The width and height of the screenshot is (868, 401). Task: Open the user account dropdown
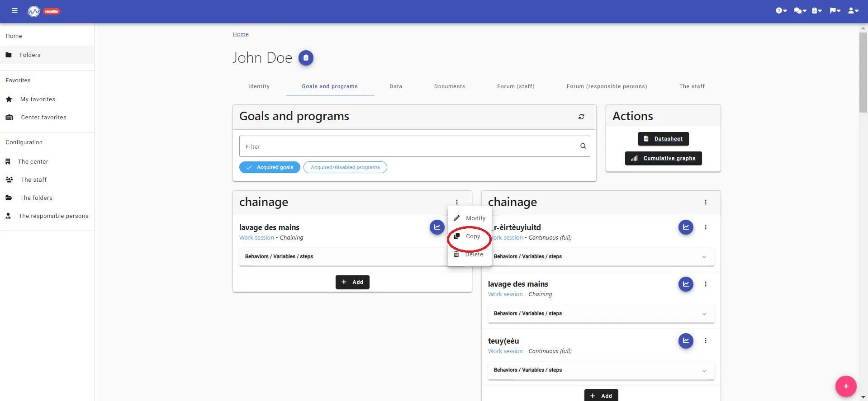click(853, 11)
